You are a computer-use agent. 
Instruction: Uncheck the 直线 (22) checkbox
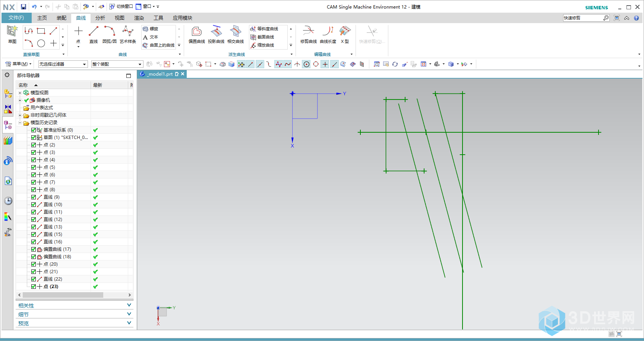tap(34, 279)
